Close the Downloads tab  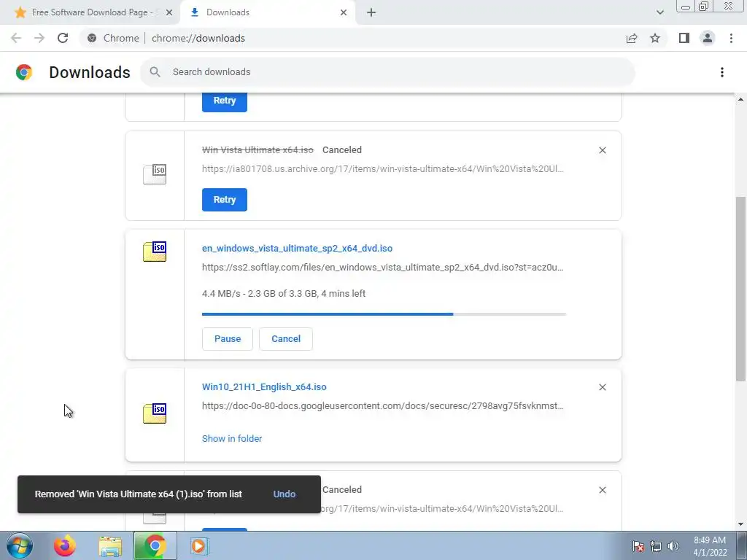point(344,12)
